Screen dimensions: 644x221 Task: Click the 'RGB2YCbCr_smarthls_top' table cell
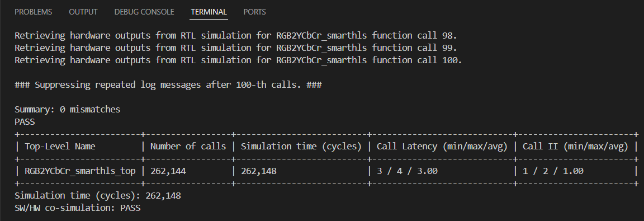coord(80,171)
